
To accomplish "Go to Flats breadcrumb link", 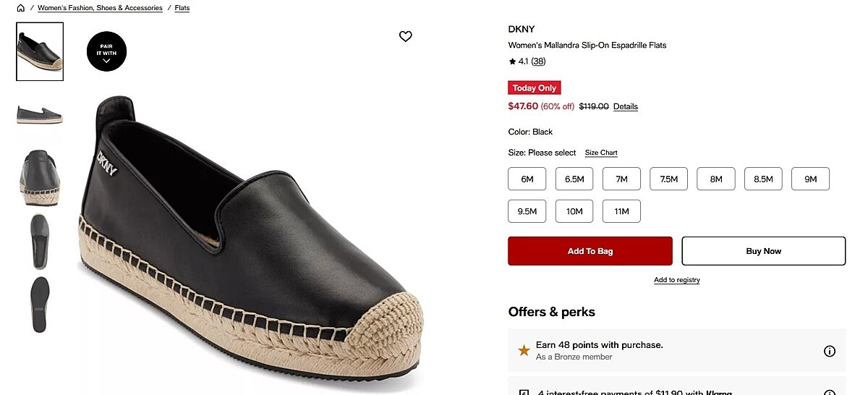I will (x=182, y=8).
